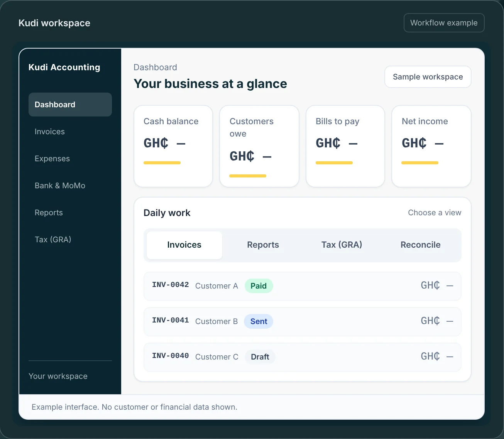Click the Sent status badge
The height and width of the screenshot is (439, 504).
point(259,321)
